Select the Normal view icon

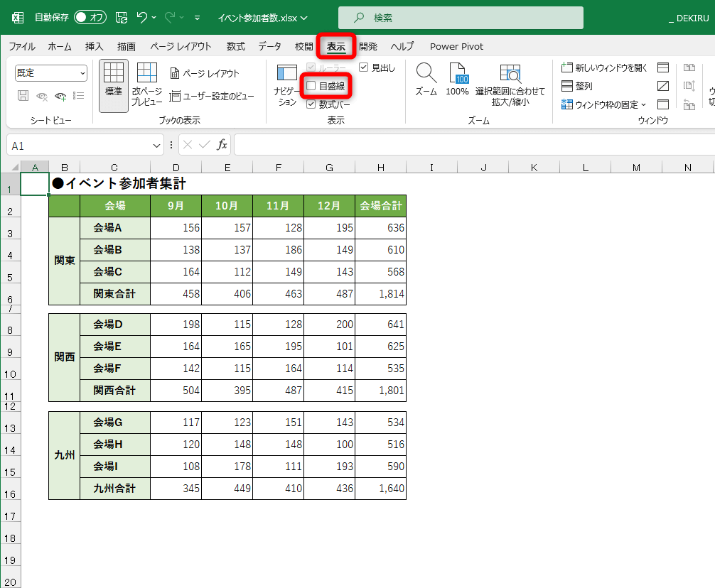tap(114, 73)
